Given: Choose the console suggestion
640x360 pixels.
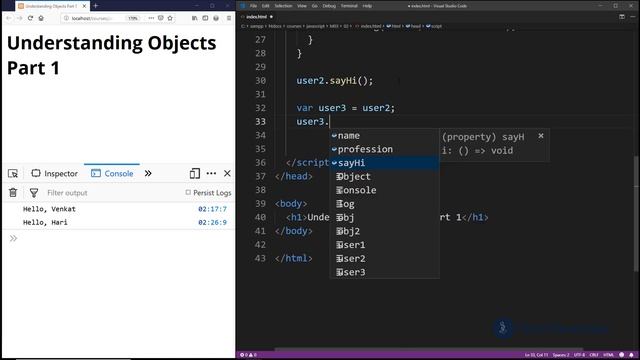Looking at the screenshot, I should pos(384,190).
